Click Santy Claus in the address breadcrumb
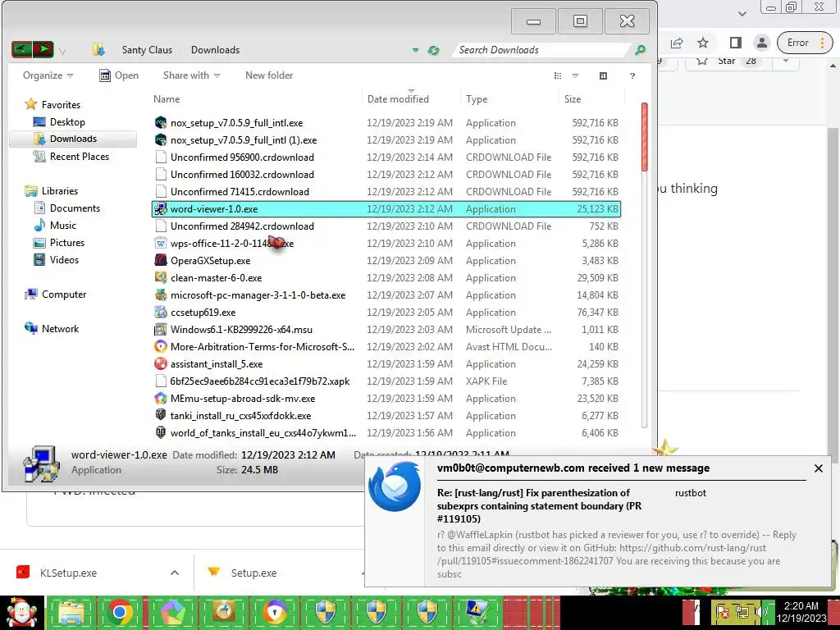840x630 pixels. (147, 50)
